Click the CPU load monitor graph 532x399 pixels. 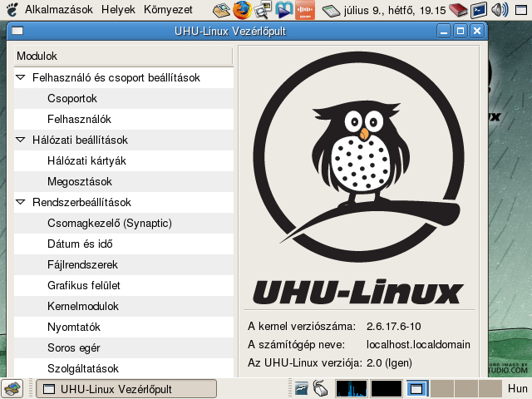(x=352, y=389)
